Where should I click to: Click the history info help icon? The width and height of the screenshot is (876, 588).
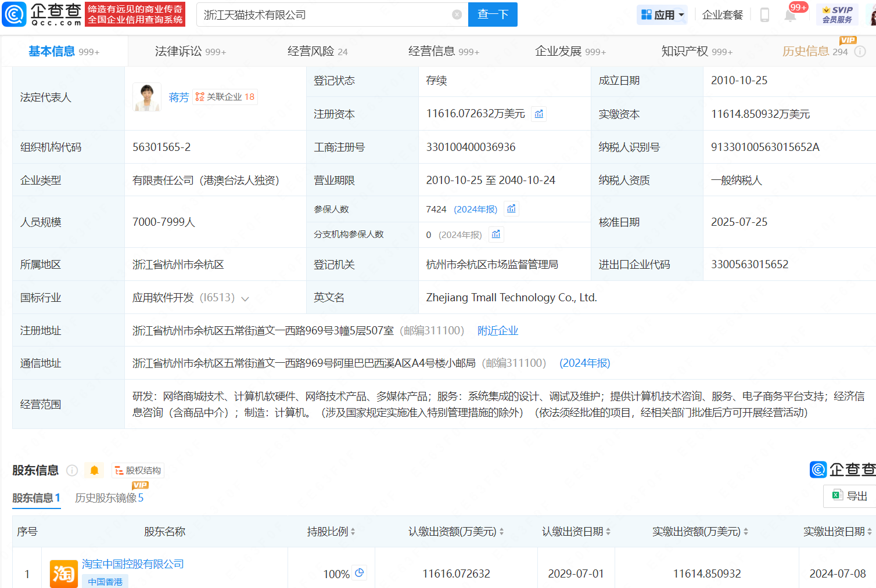860,52
